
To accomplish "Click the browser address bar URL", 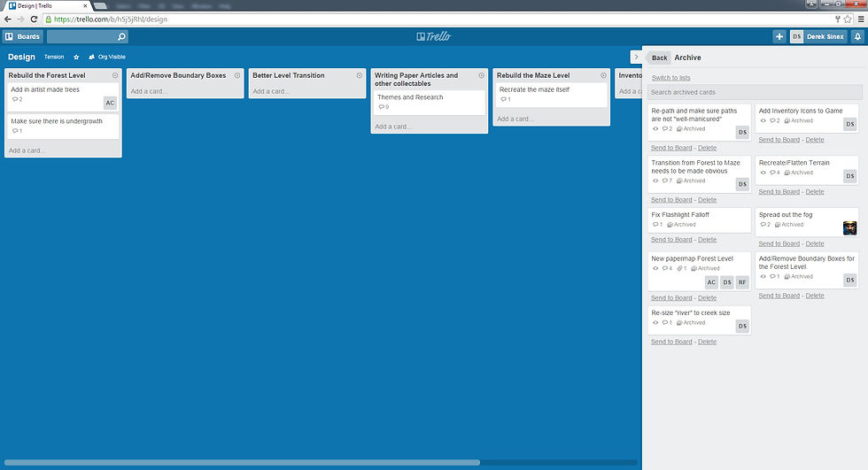I will tap(111, 19).
